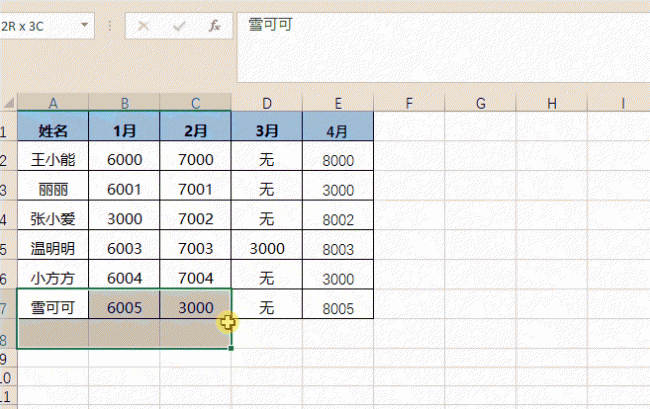
Task: Select row 7 header
Action: [x=8, y=304]
